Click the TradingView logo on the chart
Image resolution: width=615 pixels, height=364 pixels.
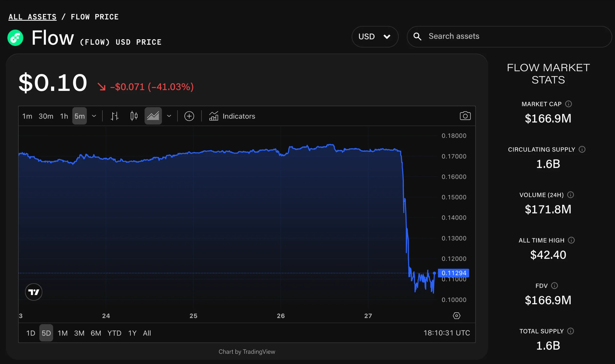(34, 292)
